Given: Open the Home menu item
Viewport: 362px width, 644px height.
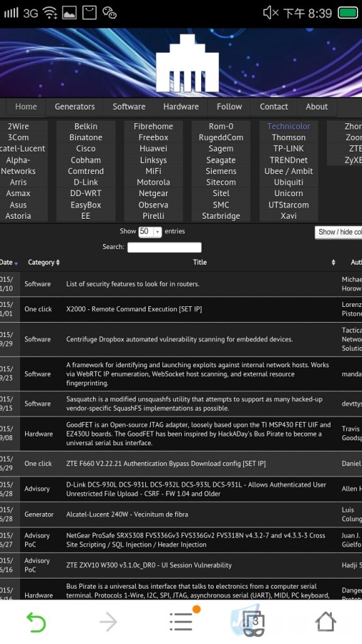Looking at the screenshot, I should pyautogui.click(x=26, y=107).
